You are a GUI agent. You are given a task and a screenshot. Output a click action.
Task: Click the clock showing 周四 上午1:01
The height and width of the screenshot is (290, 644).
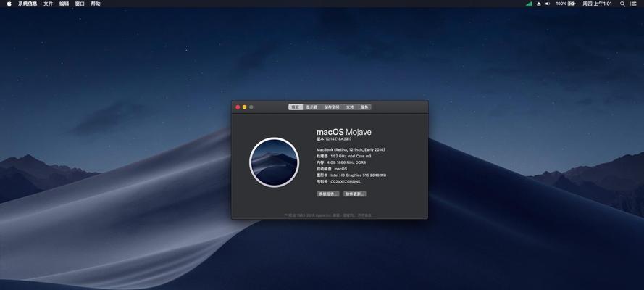[x=597, y=4]
